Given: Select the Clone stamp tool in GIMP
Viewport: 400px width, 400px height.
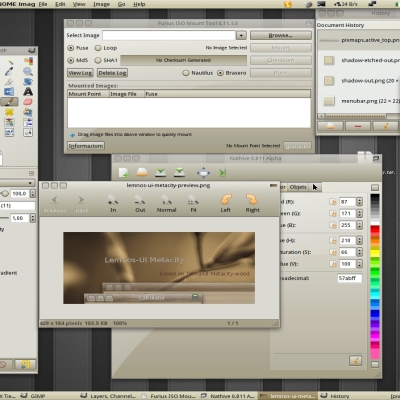Looking at the screenshot, I should point(28,112).
